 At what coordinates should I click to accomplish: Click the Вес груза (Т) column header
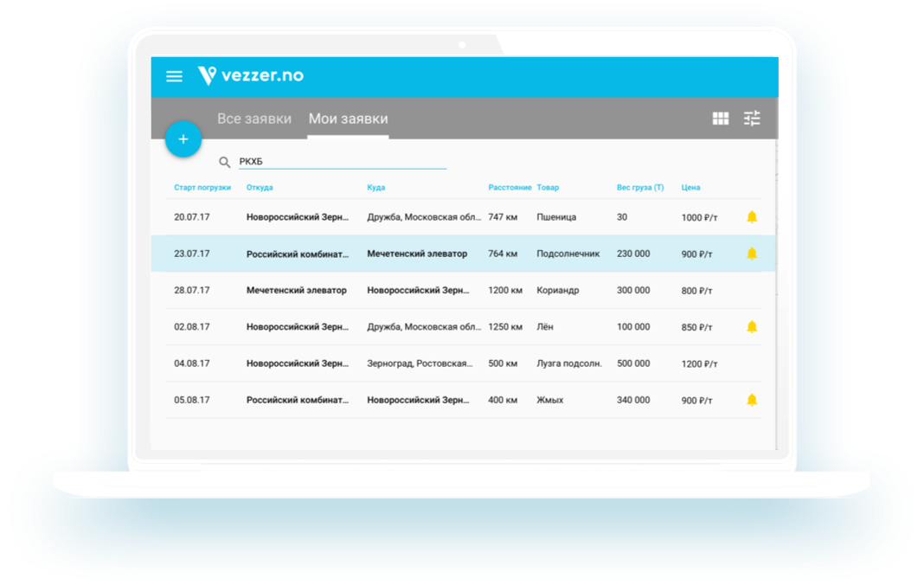(639, 188)
